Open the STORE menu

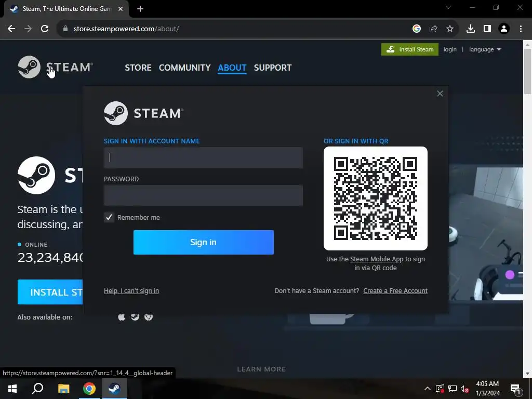(138, 68)
